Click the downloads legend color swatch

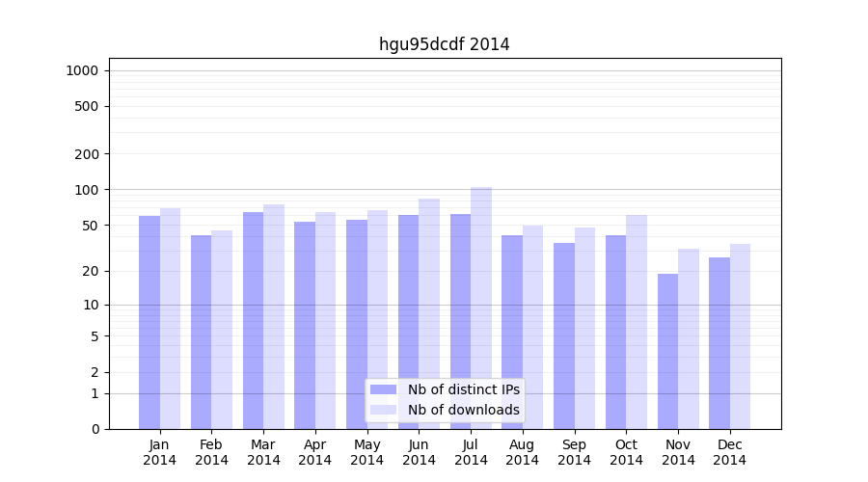[383, 410]
